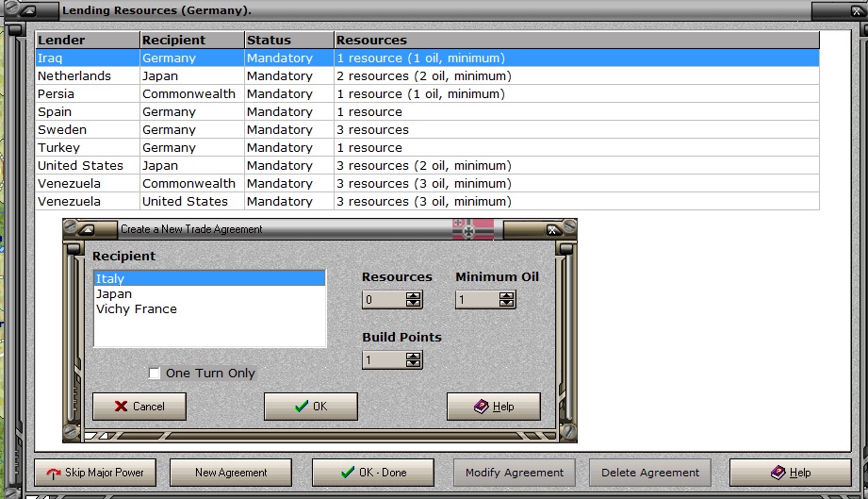868x499 pixels.
Task: Select the Iraq to Germany agreement row
Action: [x=427, y=58]
